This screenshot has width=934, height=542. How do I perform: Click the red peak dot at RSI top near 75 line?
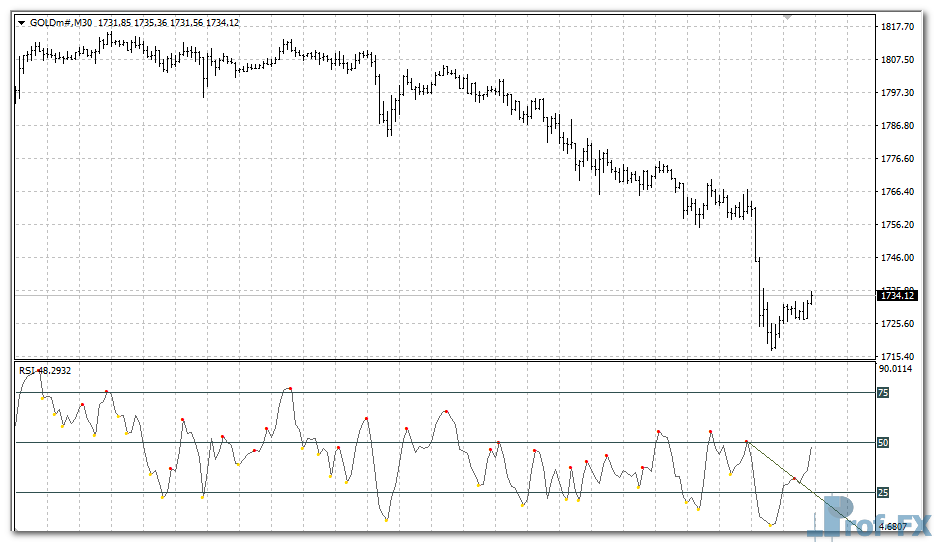(290, 388)
